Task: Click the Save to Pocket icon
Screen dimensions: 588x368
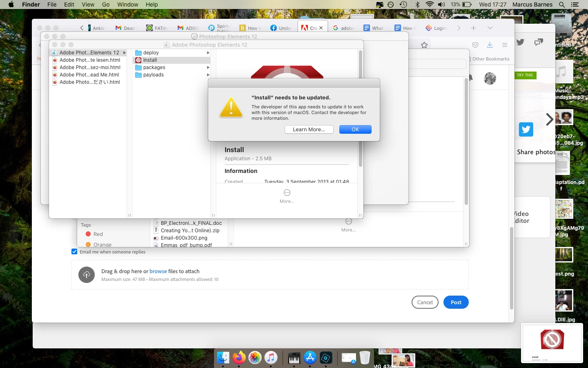Action: [x=475, y=45]
